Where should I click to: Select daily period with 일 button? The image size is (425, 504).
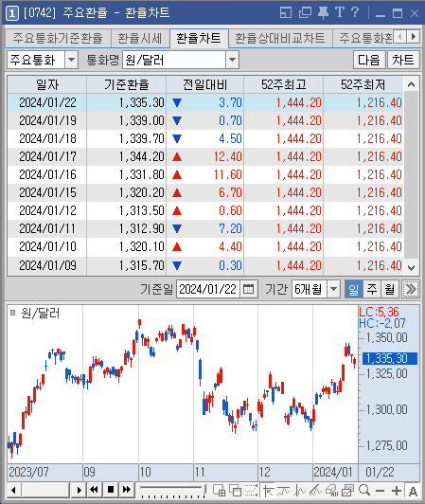pyautogui.click(x=354, y=289)
